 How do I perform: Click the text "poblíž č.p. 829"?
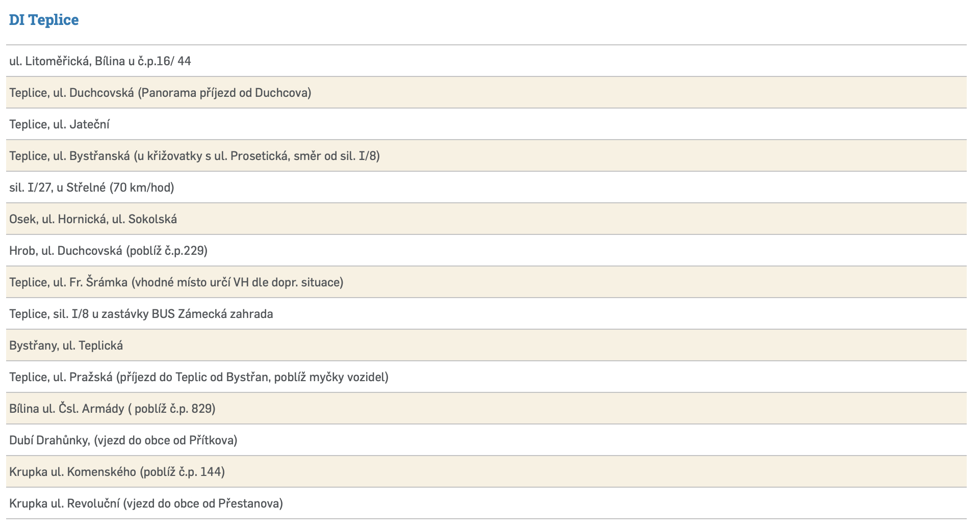[175, 409]
